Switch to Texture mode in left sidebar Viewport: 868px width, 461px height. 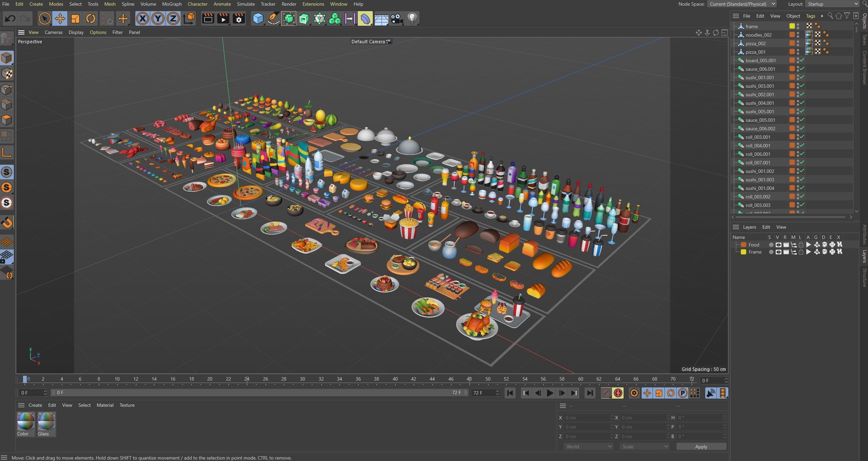[7, 74]
